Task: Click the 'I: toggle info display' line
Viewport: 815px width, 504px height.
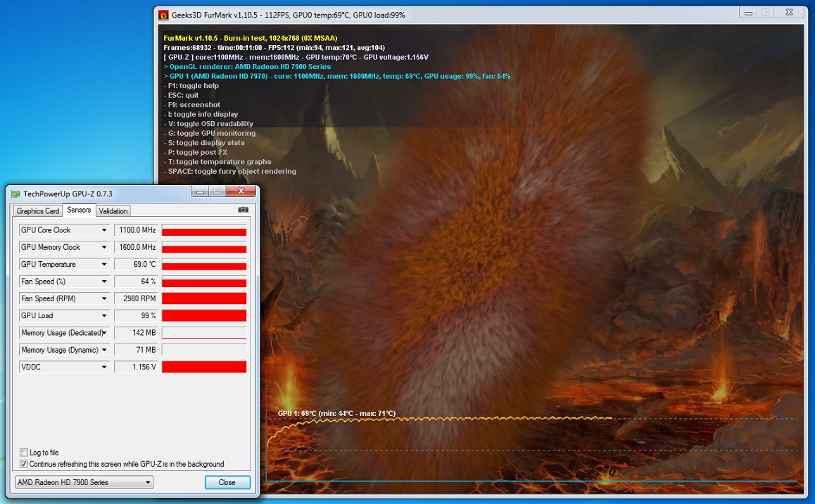Action: pos(201,114)
